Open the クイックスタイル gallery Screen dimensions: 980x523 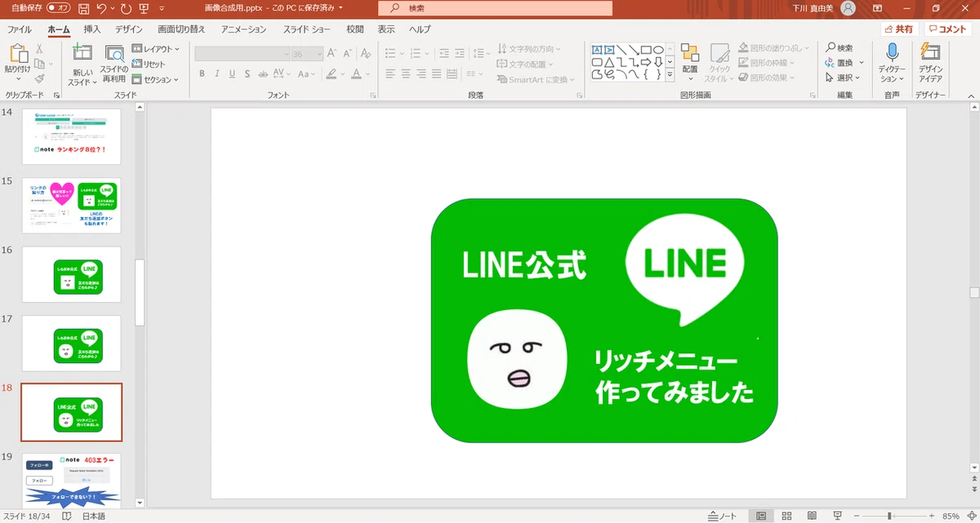[x=719, y=63]
